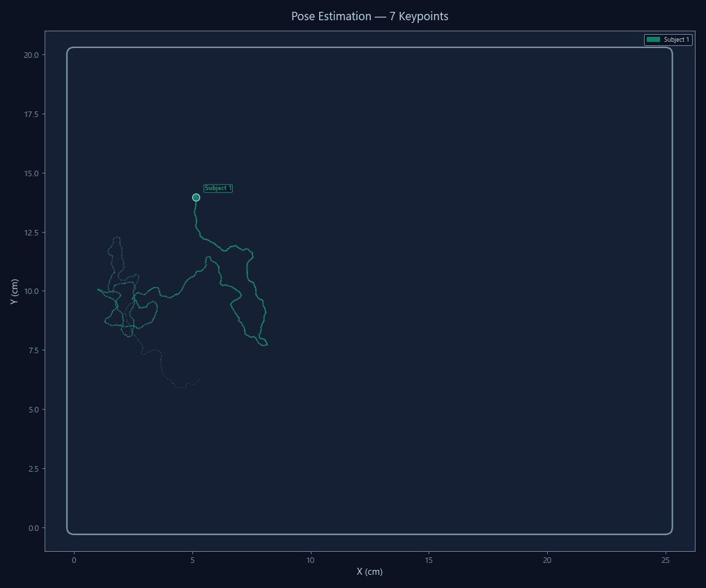Click the 12.5 tick label on Y axis
Image resolution: width=706 pixels, height=588 pixels.
coord(29,232)
